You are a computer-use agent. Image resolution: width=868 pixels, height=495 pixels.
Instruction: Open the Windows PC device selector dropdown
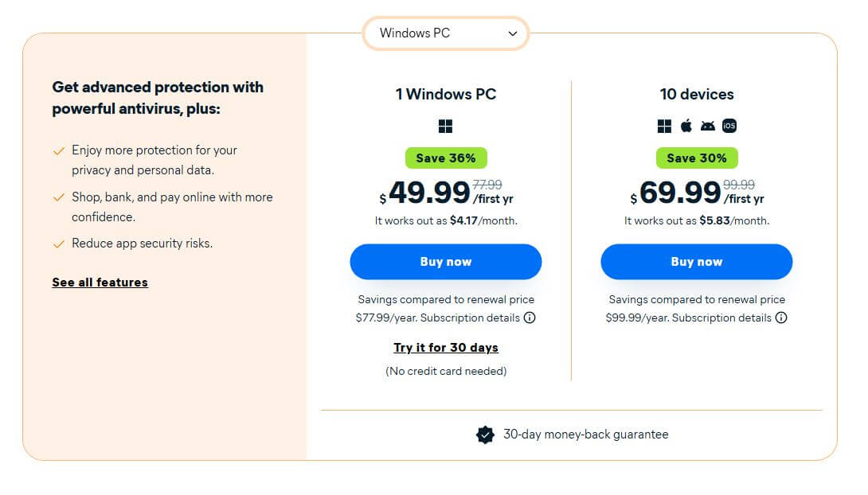pyautogui.click(x=445, y=33)
